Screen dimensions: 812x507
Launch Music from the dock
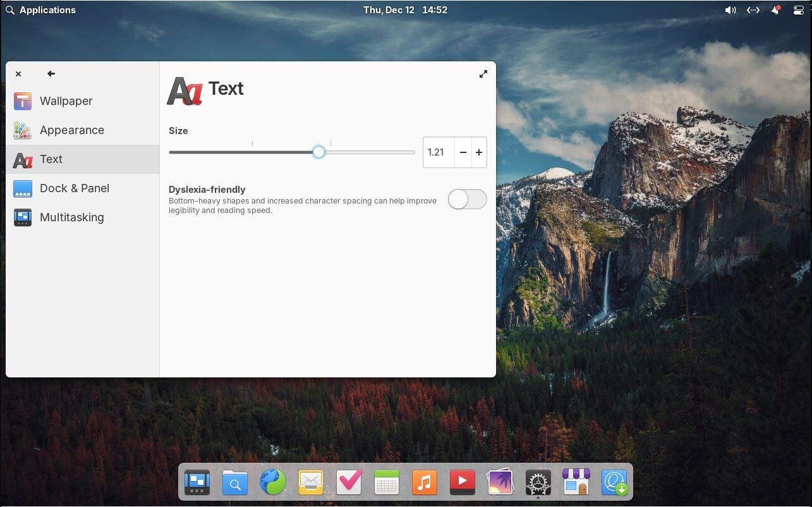pyautogui.click(x=425, y=482)
